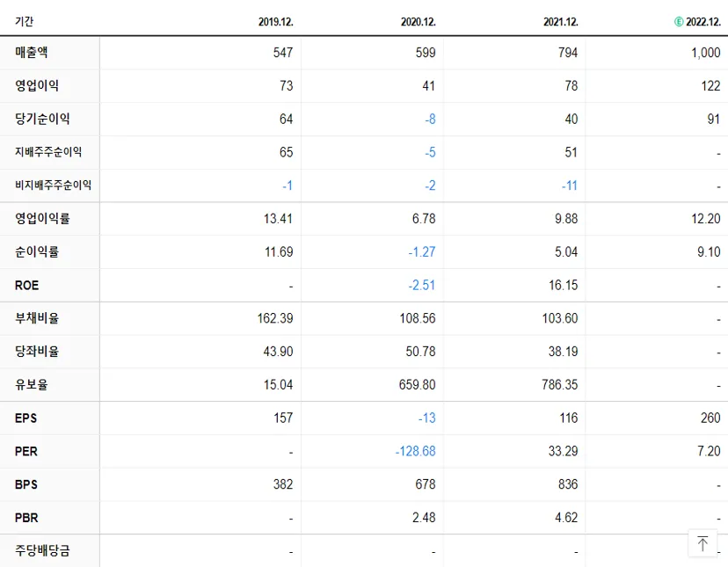Viewport: 728px width, 567px height.
Task: Click the 영업이익 row label
Action: tap(37, 86)
